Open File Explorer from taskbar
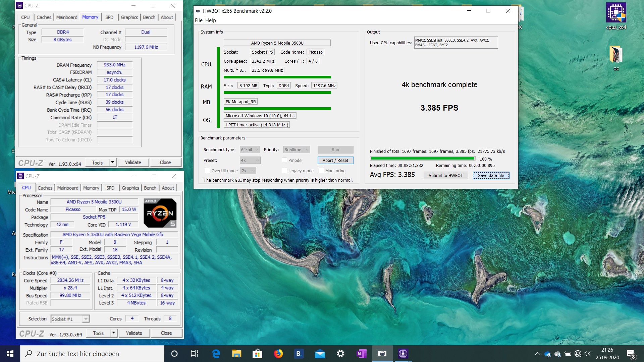Image resolution: width=644 pixels, height=362 pixels. pyautogui.click(x=236, y=354)
